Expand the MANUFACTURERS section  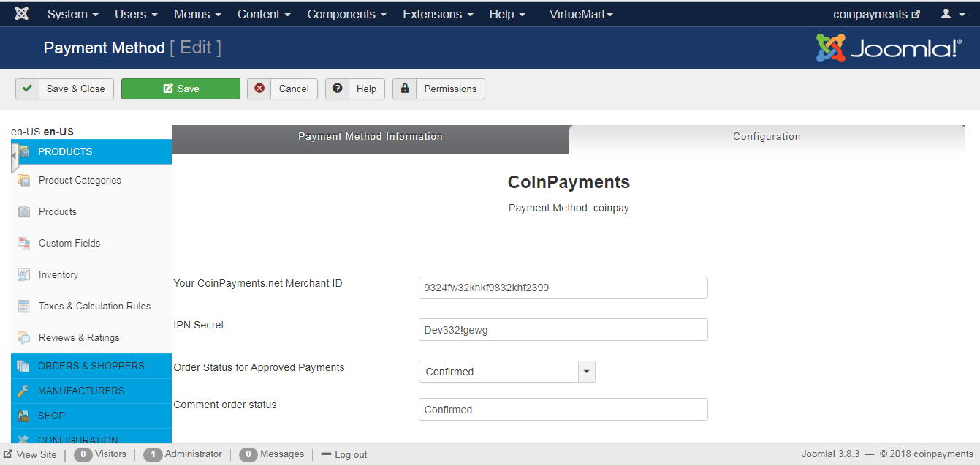click(x=91, y=391)
